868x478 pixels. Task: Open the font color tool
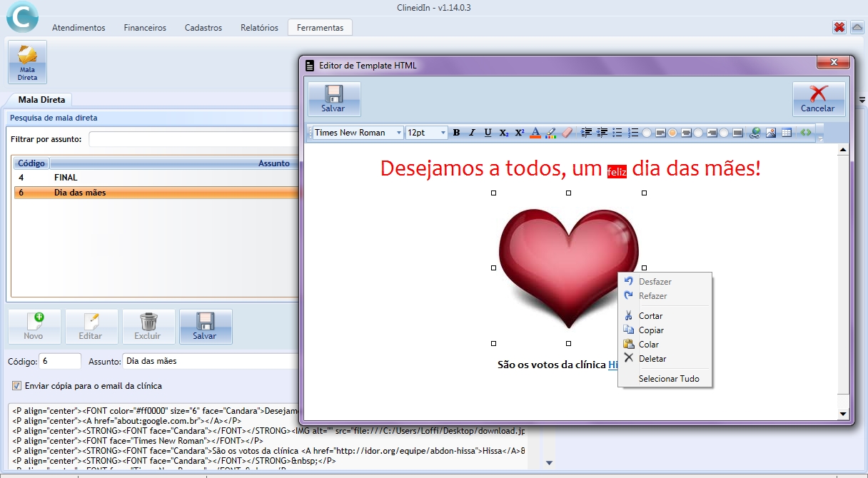pyautogui.click(x=535, y=133)
